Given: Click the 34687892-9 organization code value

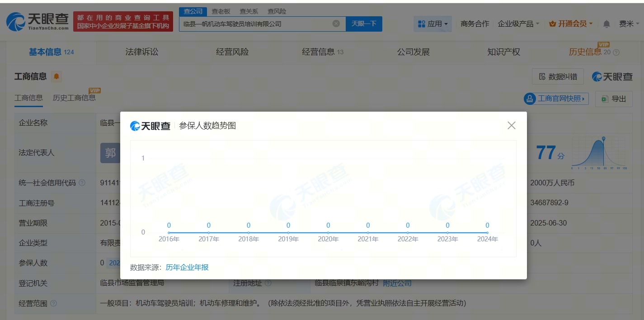Looking at the screenshot, I should coord(550,203).
